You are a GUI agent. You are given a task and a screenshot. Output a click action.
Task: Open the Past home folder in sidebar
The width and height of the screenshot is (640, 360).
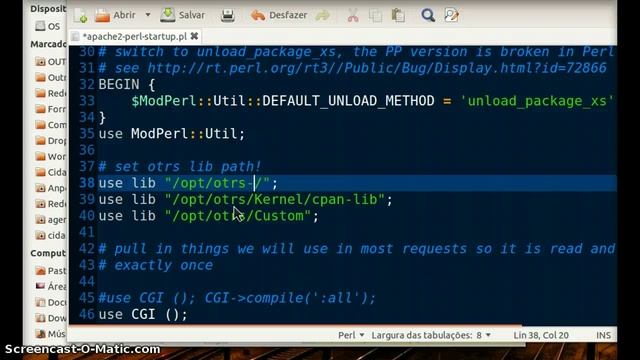(51, 270)
